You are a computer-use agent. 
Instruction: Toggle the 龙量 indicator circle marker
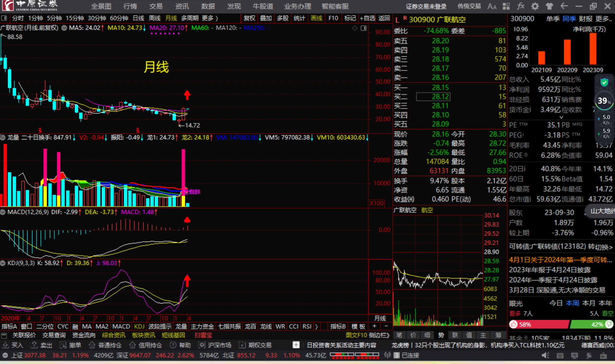point(3,138)
